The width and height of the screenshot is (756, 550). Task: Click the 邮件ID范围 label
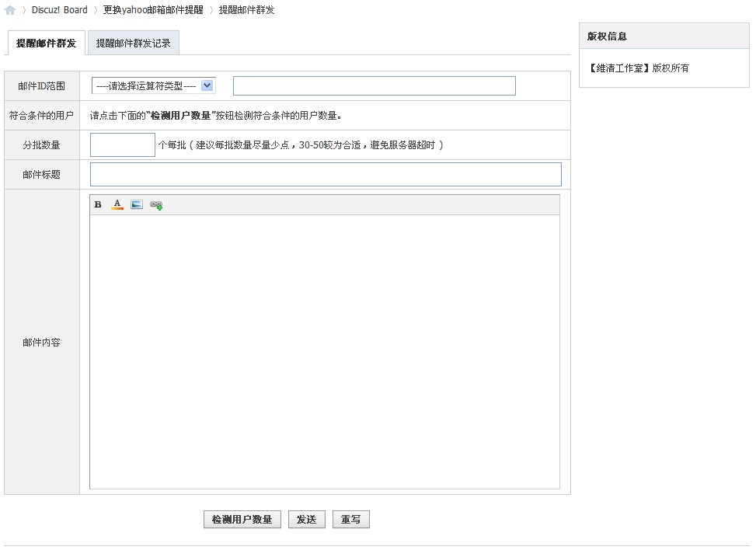click(41, 85)
